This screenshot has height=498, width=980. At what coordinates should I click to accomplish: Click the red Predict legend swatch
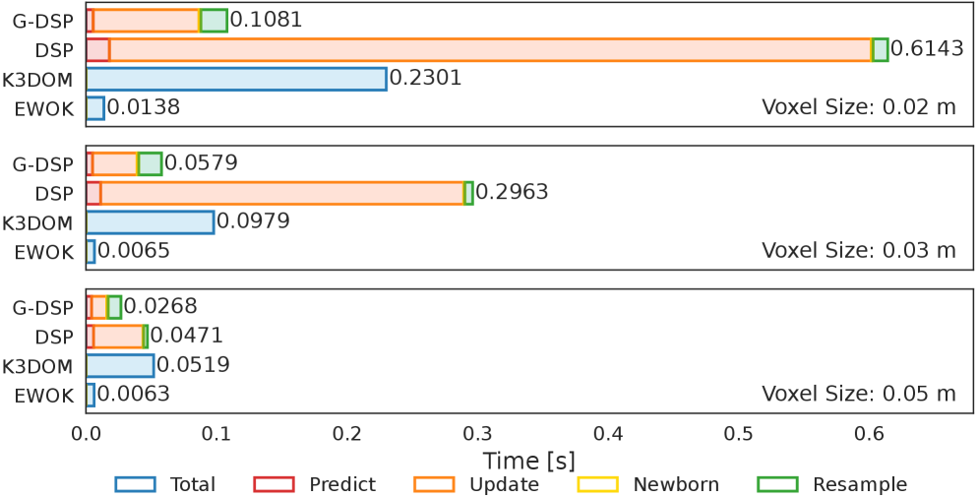[x=274, y=484]
